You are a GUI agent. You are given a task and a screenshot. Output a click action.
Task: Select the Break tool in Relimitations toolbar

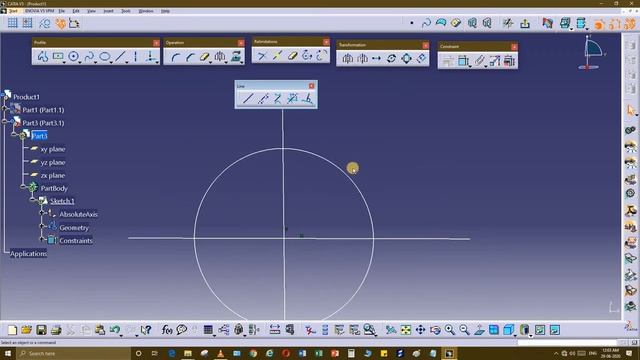[x=277, y=56]
